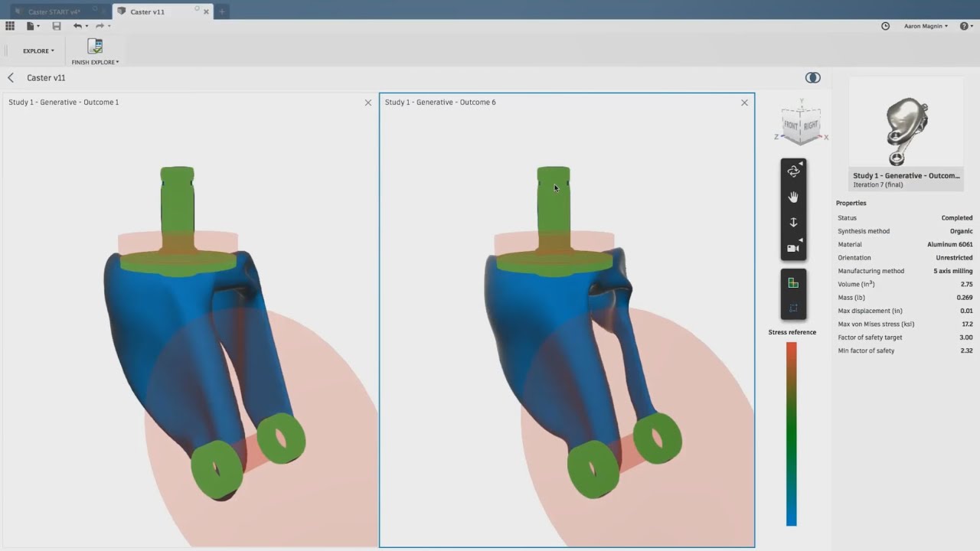Click the Properties heading
This screenshot has height=551, width=980.
[x=851, y=204]
